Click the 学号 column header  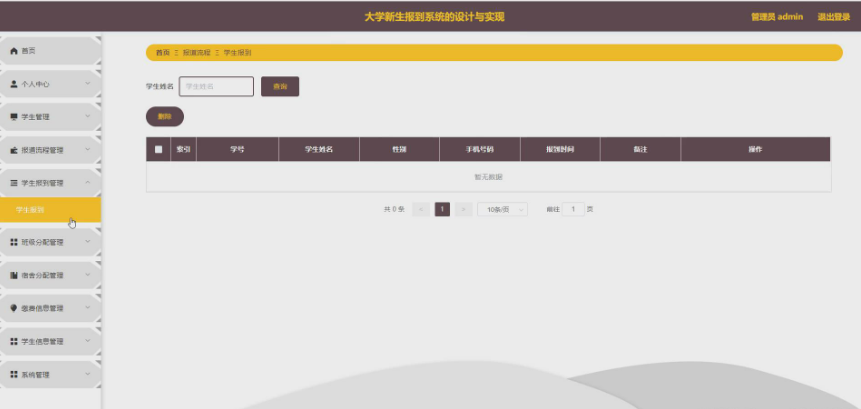[x=237, y=149]
